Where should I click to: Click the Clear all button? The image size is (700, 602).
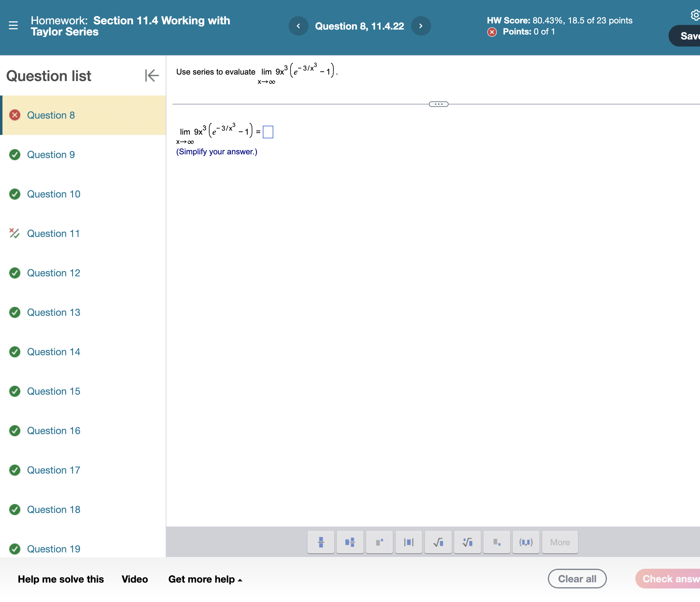(577, 579)
